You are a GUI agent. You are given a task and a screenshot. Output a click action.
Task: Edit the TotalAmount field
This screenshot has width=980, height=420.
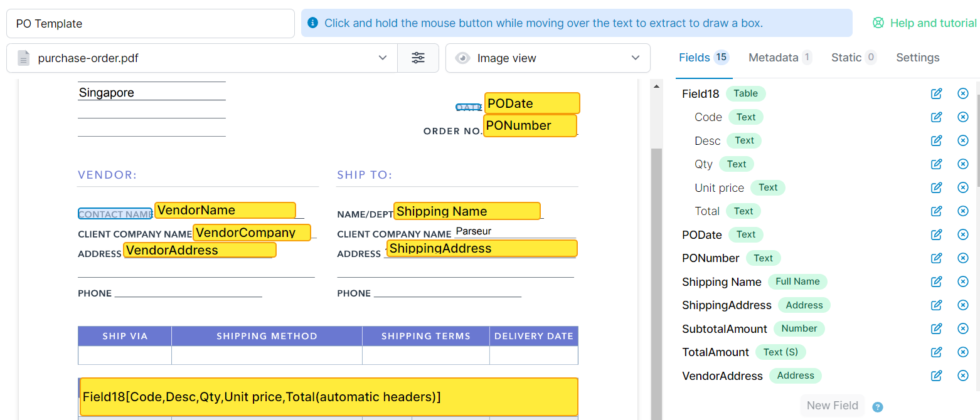[x=936, y=352]
